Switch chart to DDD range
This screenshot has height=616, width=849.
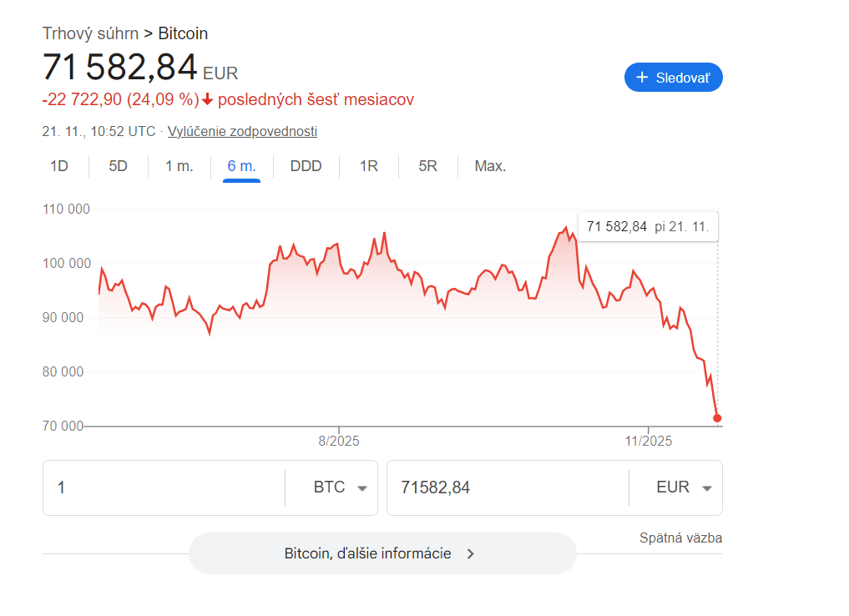tap(306, 166)
